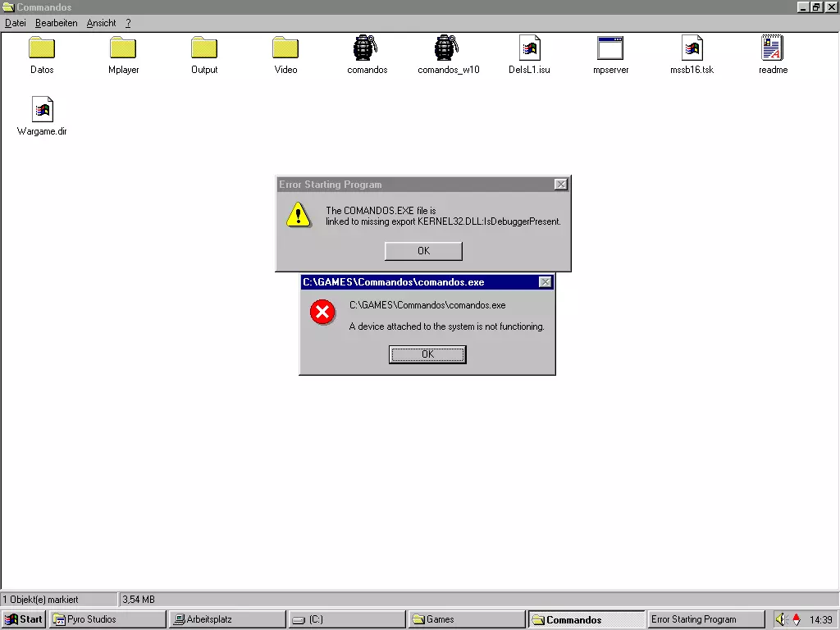Restore the Commandos window size
840x630 pixels.
click(815, 7)
